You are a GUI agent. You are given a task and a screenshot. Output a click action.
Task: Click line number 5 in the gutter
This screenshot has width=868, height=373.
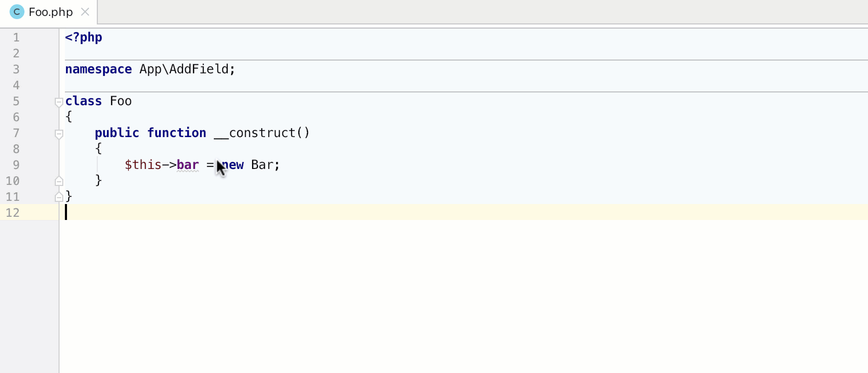coord(16,101)
